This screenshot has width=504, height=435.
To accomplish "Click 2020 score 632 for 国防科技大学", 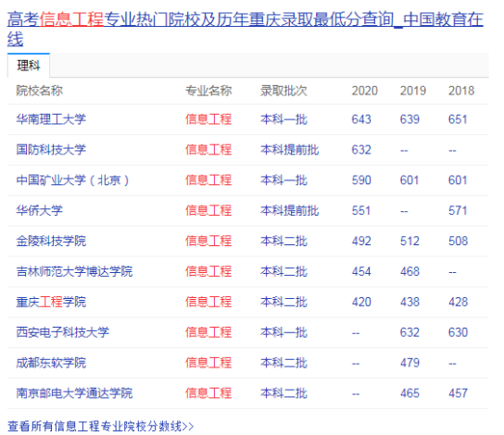I will pyautogui.click(x=361, y=150).
